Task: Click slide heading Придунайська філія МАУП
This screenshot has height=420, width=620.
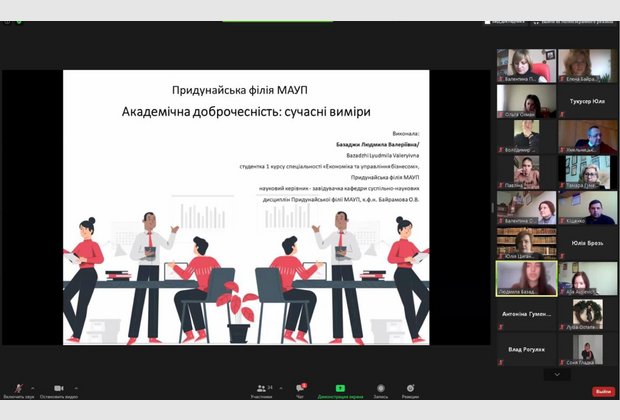Action: 240,90
